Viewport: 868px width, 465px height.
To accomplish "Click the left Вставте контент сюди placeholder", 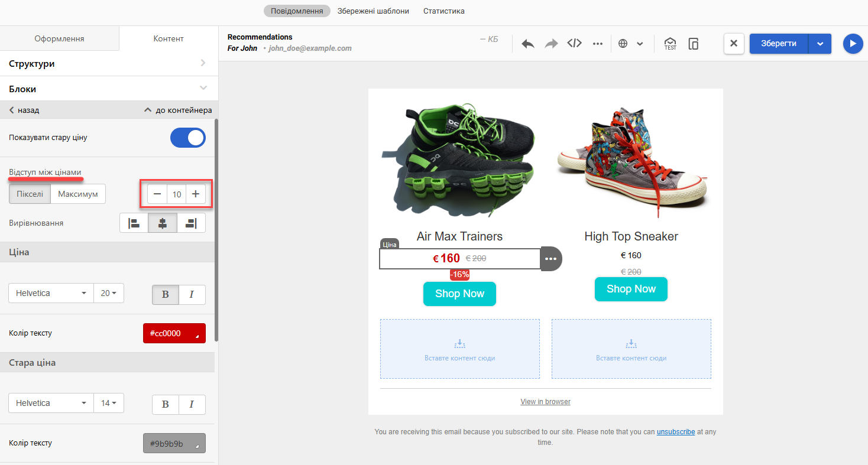I will coord(459,349).
